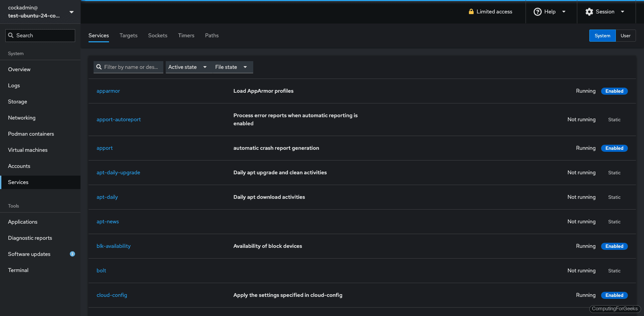Click the Session gear icon
644x316 pixels.
[589, 11]
